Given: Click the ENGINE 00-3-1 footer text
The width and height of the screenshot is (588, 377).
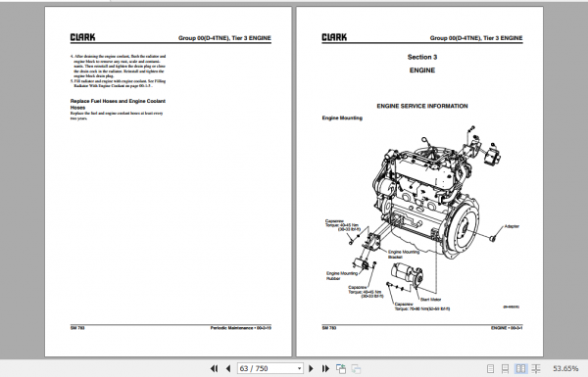Looking at the screenshot, I should click(x=507, y=328).
